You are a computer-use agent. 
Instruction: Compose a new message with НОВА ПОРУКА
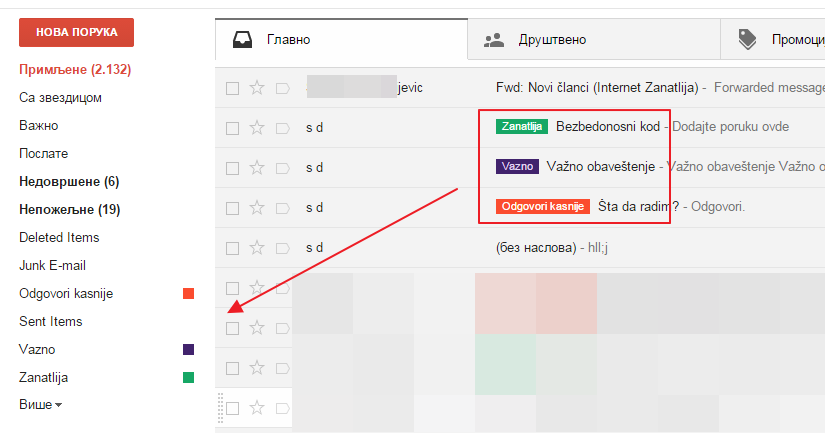76,33
